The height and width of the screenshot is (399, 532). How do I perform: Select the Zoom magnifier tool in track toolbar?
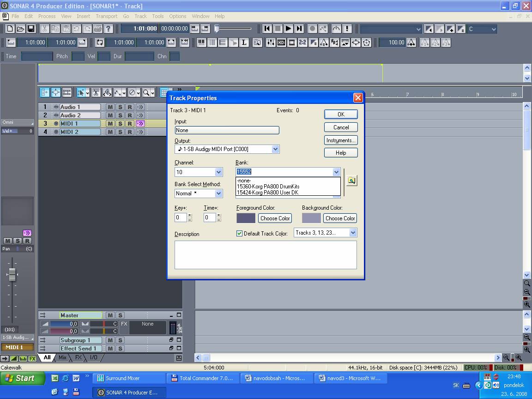click(146, 92)
